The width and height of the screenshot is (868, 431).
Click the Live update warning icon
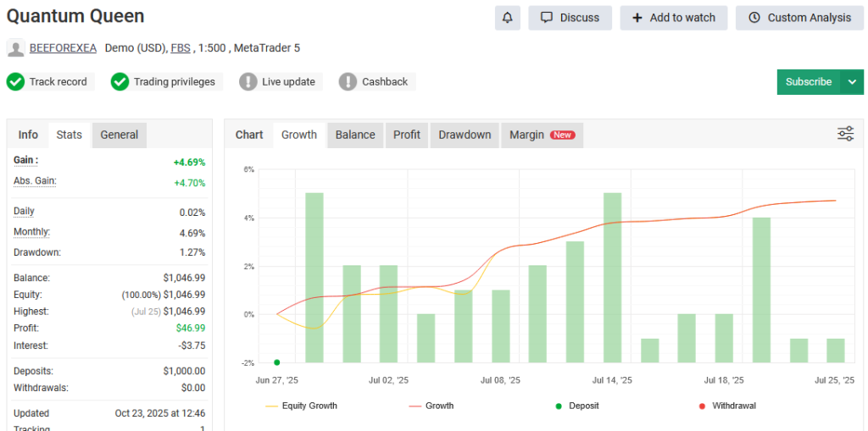(x=248, y=82)
